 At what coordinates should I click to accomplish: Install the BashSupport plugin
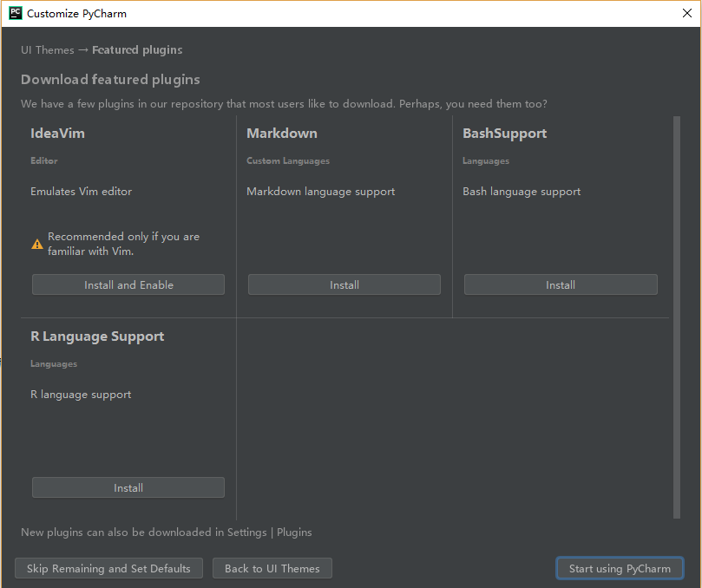point(561,284)
